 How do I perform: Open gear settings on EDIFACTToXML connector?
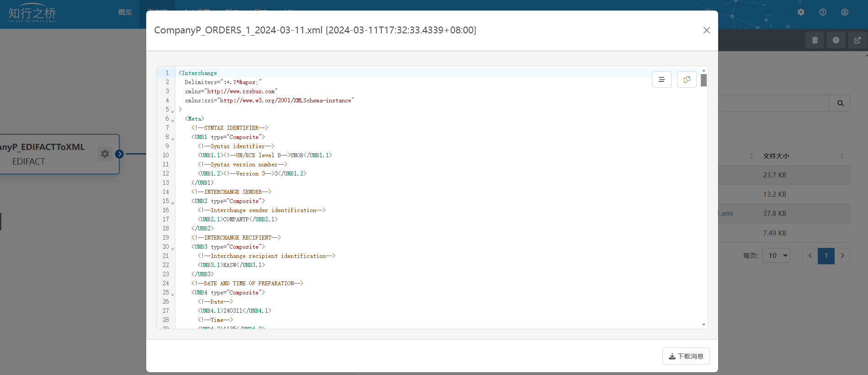click(x=105, y=154)
